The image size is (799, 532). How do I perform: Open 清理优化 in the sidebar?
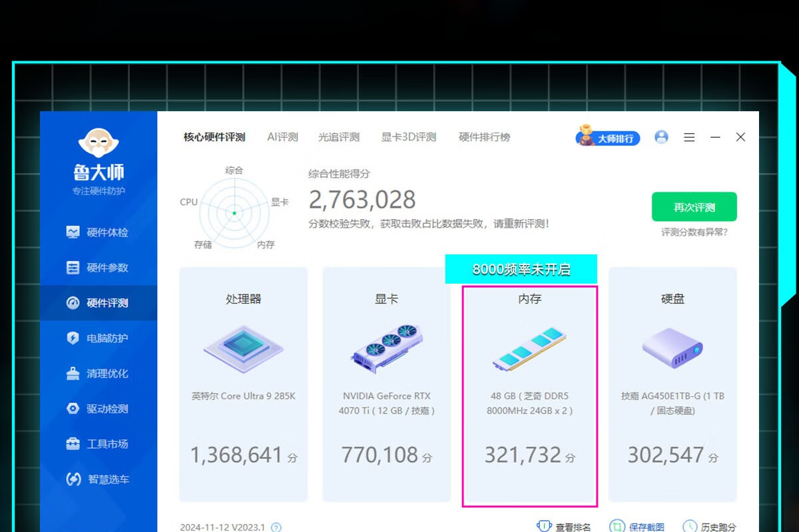point(97,374)
